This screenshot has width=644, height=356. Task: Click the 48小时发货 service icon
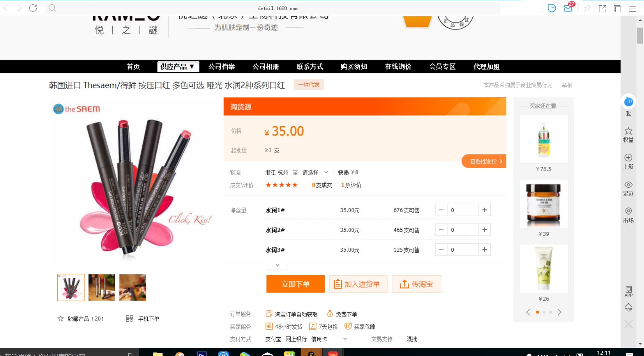point(269,326)
